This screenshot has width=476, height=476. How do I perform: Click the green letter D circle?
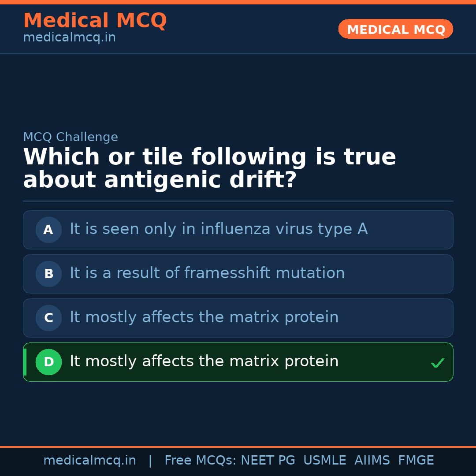coord(48,362)
